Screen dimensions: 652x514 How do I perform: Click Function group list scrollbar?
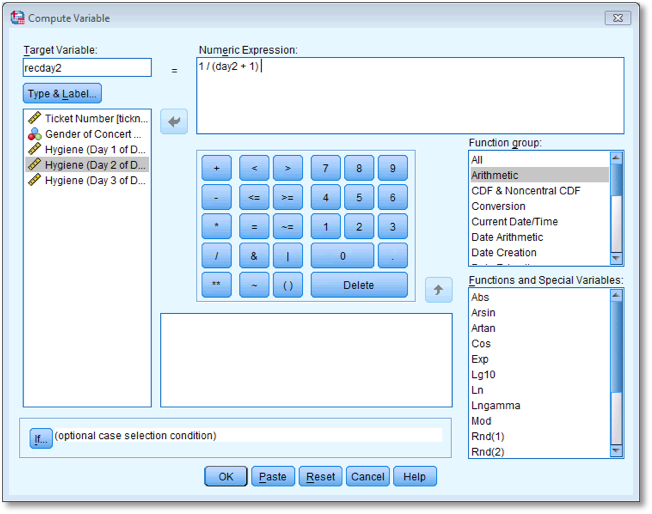point(617,208)
